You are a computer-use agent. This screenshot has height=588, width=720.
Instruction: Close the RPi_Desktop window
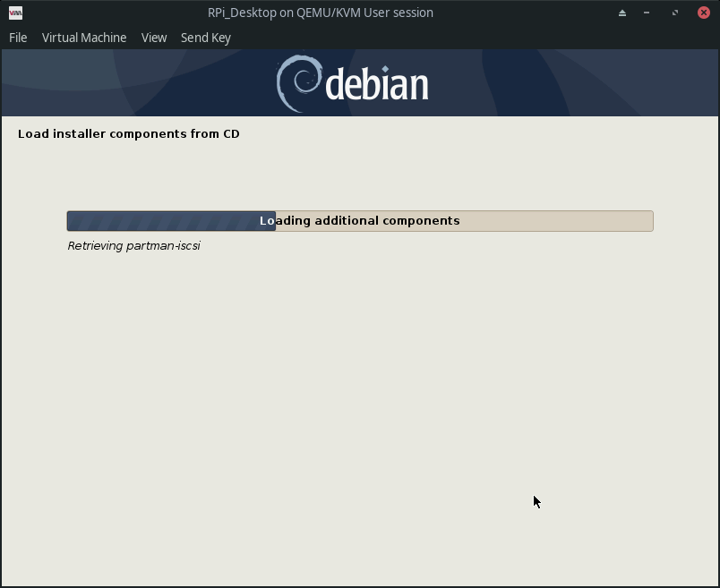tap(704, 13)
